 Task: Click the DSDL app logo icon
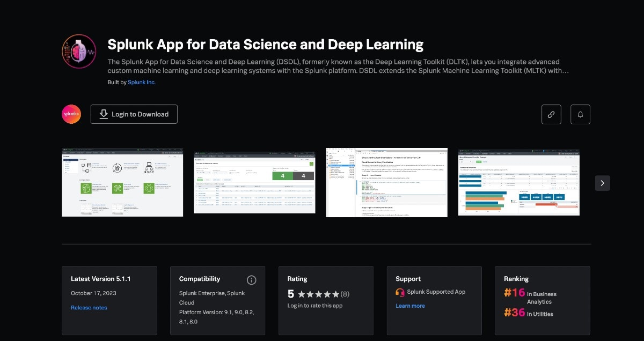point(79,51)
